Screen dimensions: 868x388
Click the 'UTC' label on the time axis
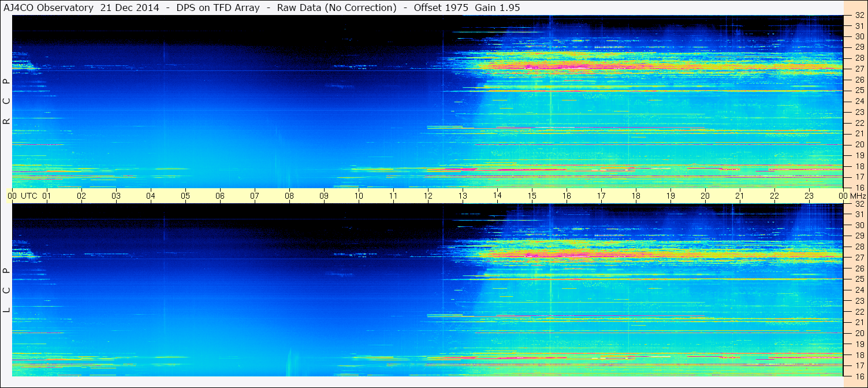(x=29, y=196)
